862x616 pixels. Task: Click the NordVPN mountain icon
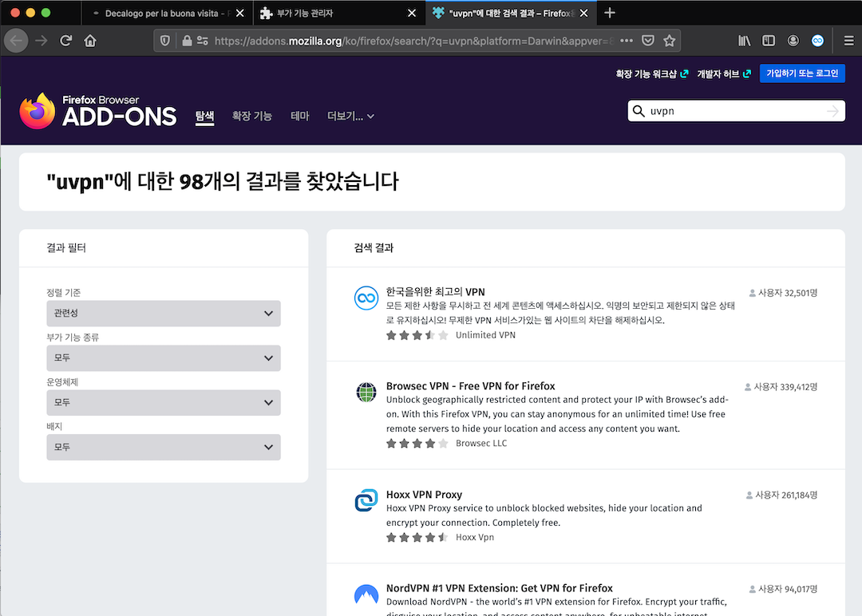[366, 594]
